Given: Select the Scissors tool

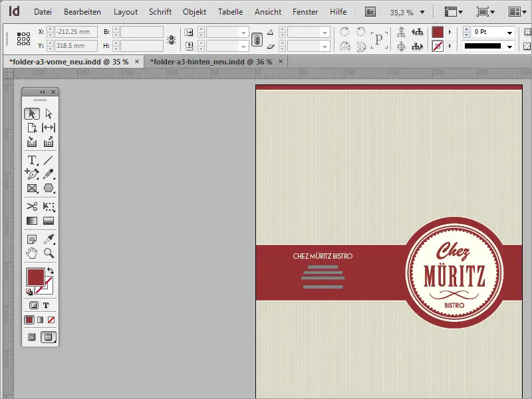Looking at the screenshot, I should coord(32,205).
